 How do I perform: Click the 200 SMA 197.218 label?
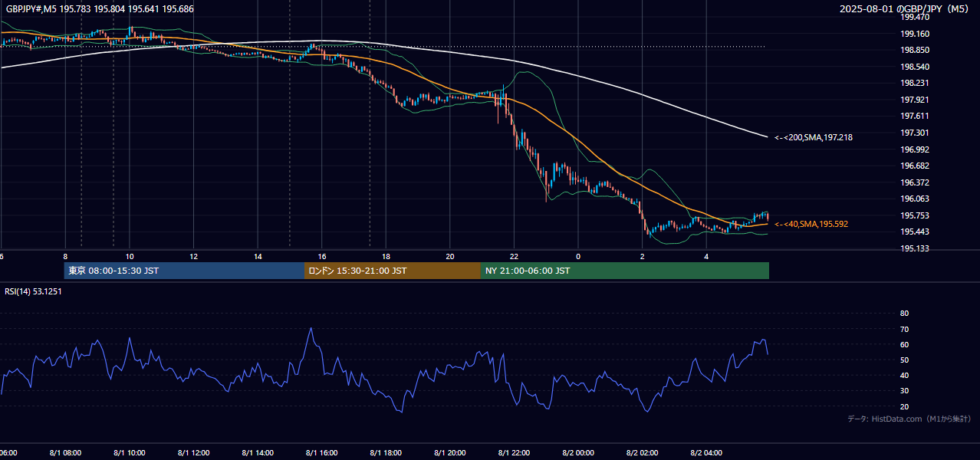point(814,137)
